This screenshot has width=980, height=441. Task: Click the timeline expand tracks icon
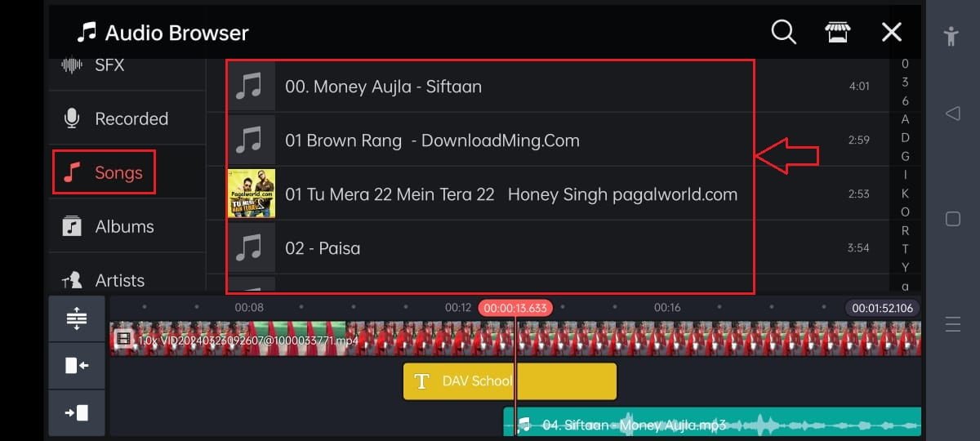[77, 318]
